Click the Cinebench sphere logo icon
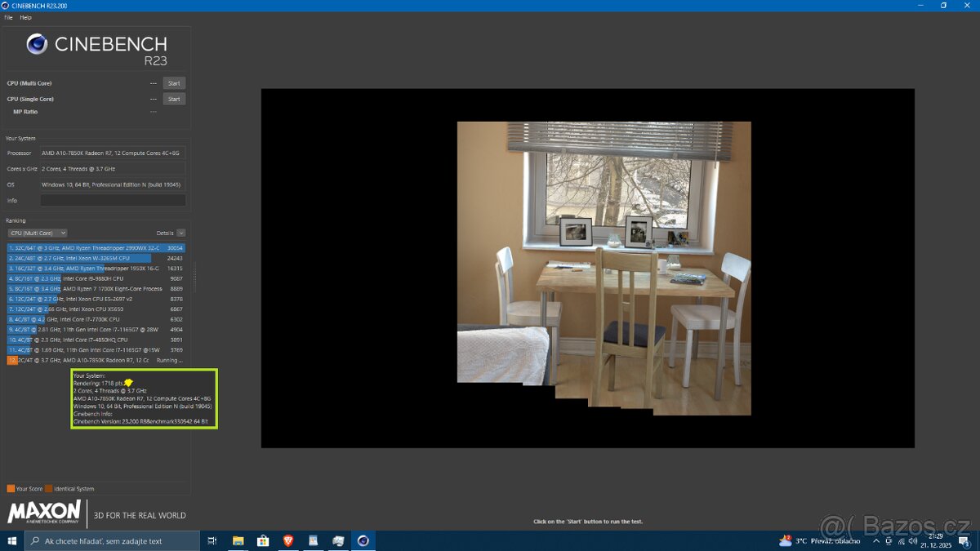Screen dimensions: 980x551 point(37,44)
